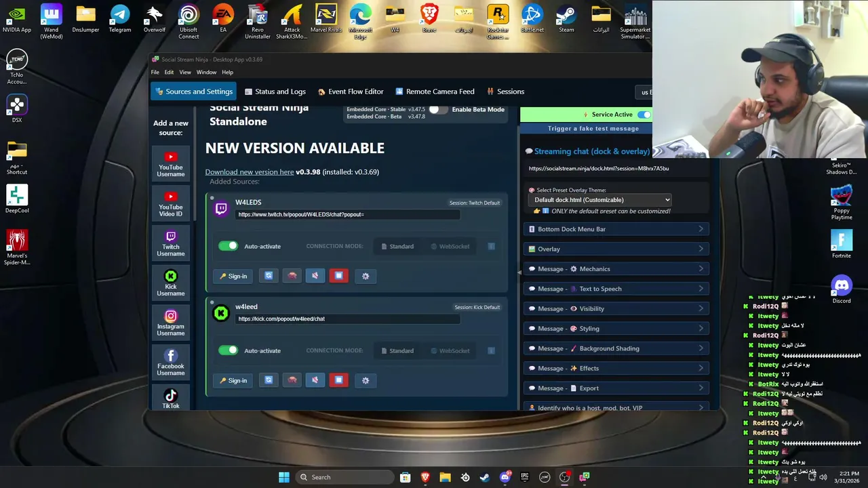Expand the Message Mechanics section
The height and width of the screenshot is (488, 868).
pos(616,269)
